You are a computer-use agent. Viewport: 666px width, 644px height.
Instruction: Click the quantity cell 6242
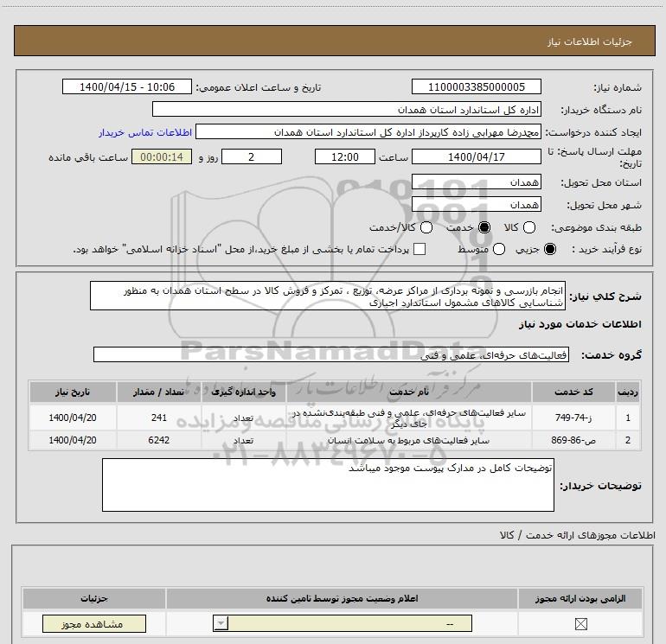click(159, 440)
